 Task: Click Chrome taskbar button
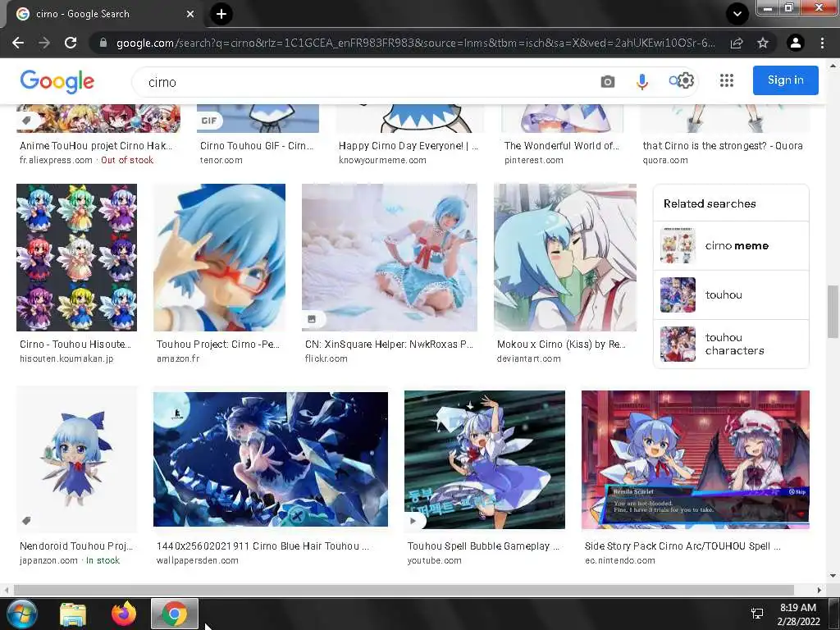[175, 614]
